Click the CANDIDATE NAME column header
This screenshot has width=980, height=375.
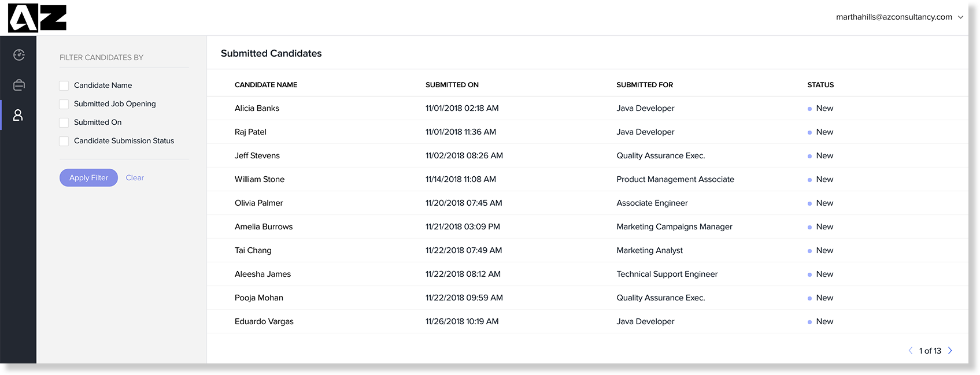266,85
